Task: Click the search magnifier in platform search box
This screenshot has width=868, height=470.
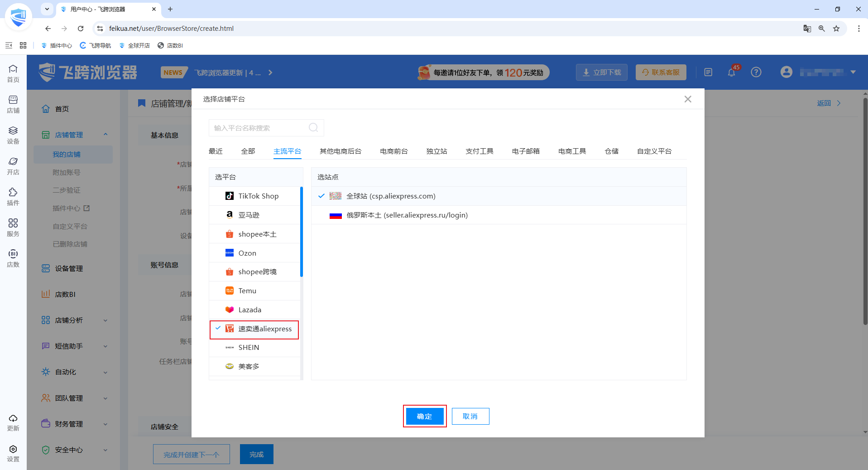Action: coord(313,128)
